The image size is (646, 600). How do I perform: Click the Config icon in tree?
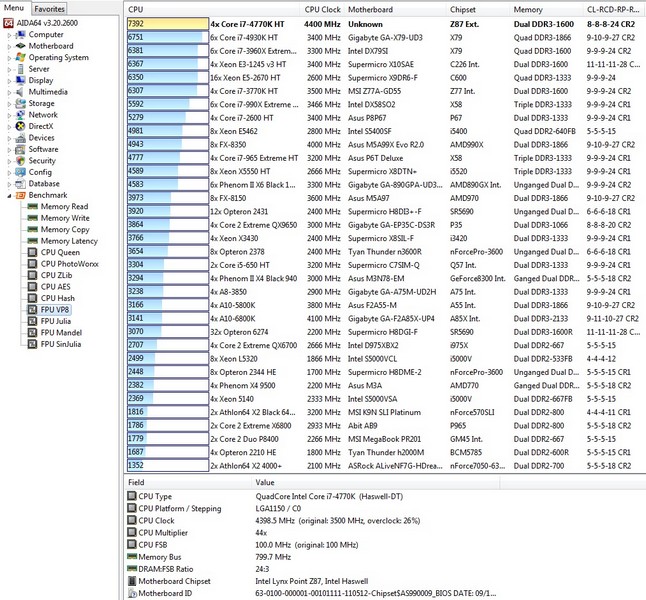21,172
